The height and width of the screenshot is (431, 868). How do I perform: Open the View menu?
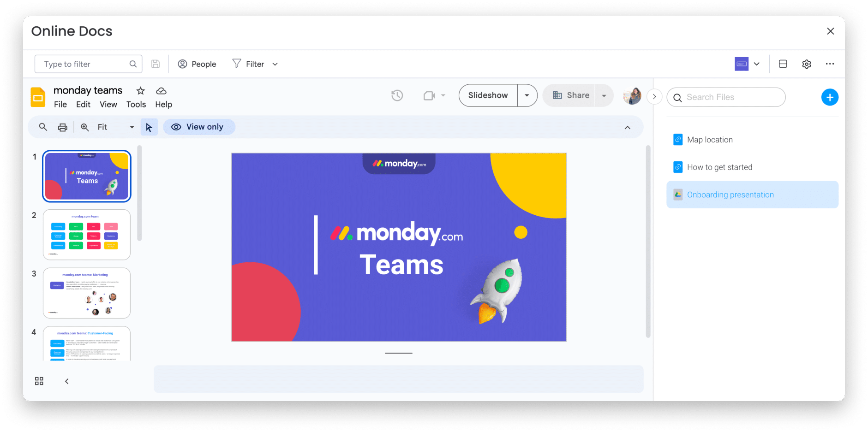[x=108, y=105]
